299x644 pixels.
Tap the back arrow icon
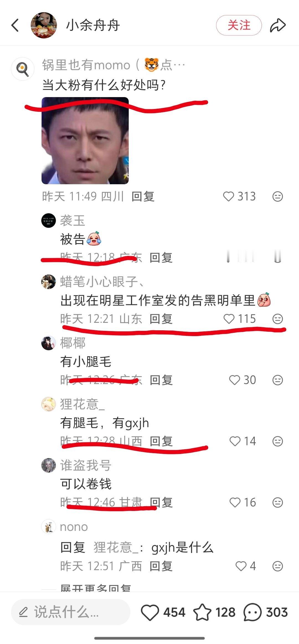coord(15,25)
